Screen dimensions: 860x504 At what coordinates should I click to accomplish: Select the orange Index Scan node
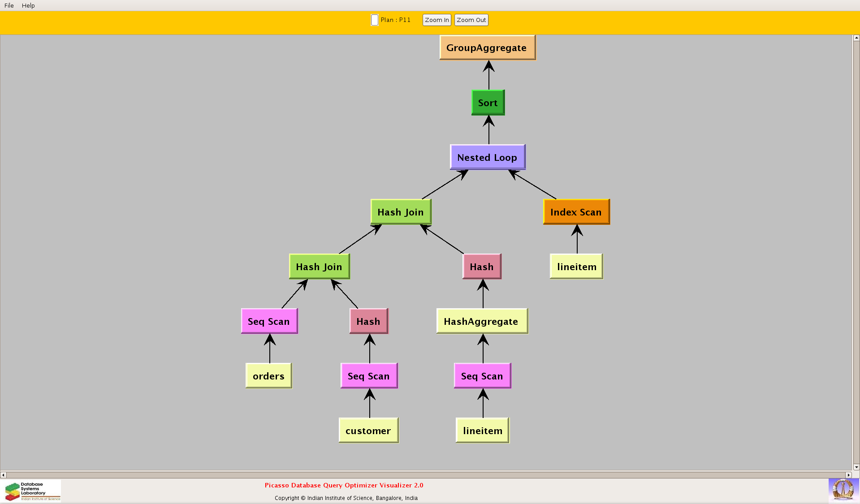576,212
